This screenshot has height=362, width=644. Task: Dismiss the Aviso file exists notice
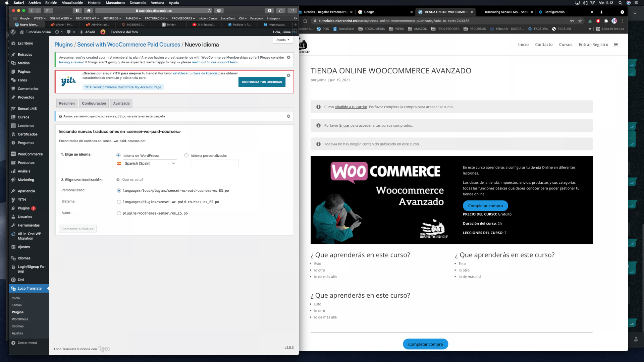(x=288, y=116)
